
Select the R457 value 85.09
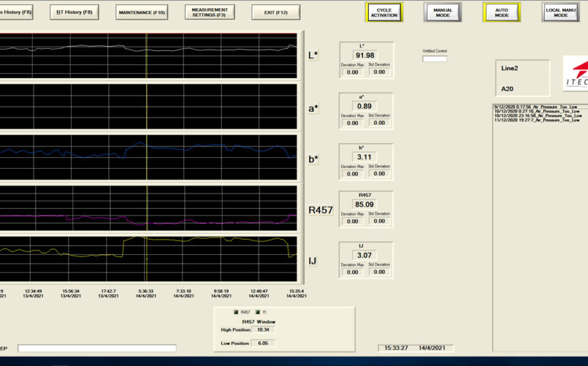(x=364, y=205)
